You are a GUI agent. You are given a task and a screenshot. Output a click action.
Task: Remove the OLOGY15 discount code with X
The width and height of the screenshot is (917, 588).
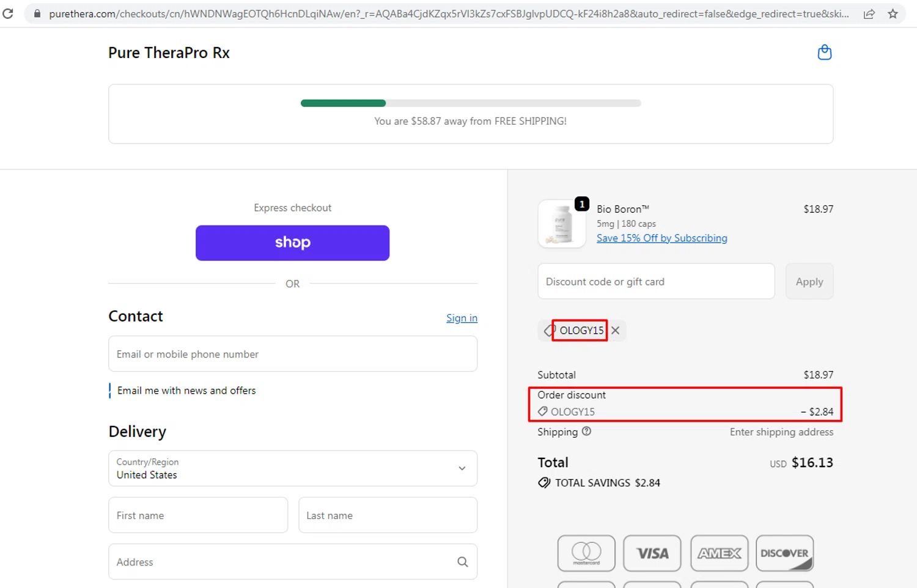click(x=616, y=330)
